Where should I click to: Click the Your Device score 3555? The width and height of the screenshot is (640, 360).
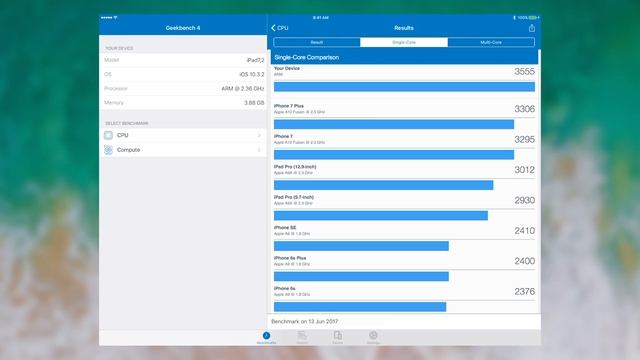[524, 71]
